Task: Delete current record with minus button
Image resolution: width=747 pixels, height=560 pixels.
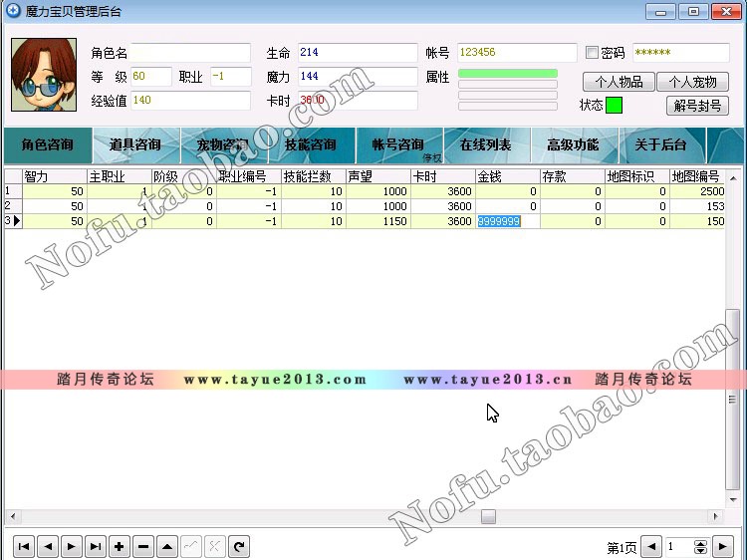Action: (143, 546)
